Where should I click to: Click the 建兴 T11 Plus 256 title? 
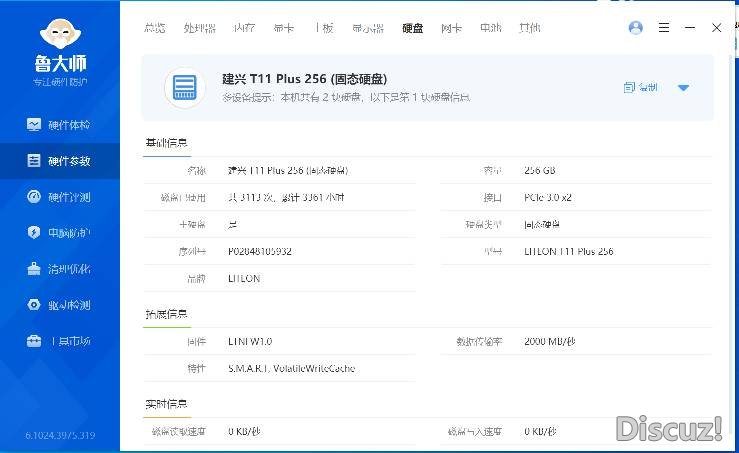tap(304, 79)
